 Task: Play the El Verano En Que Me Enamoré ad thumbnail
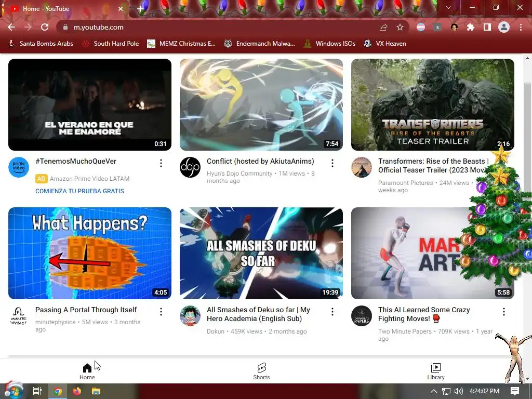click(x=90, y=104)
